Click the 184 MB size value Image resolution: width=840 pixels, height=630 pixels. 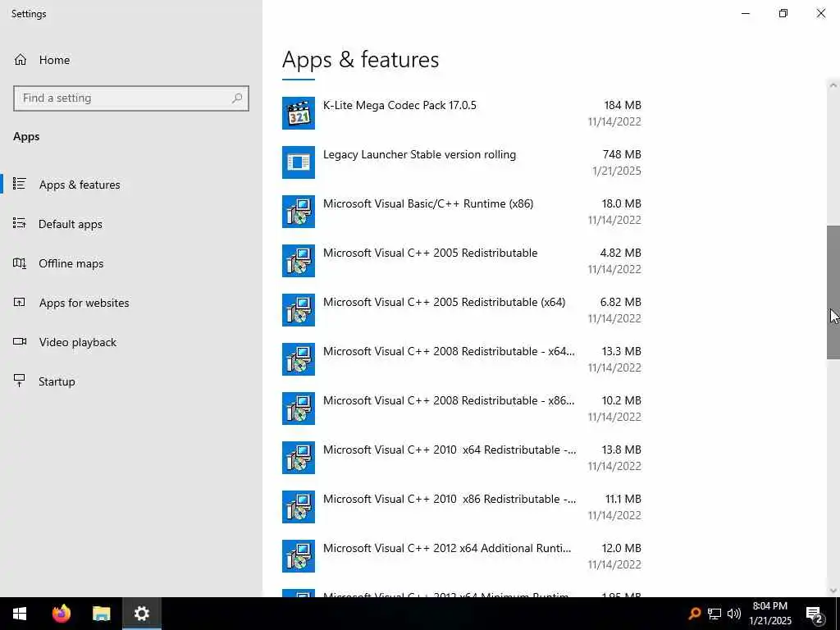pyautogui.click(x=623, y=105)
